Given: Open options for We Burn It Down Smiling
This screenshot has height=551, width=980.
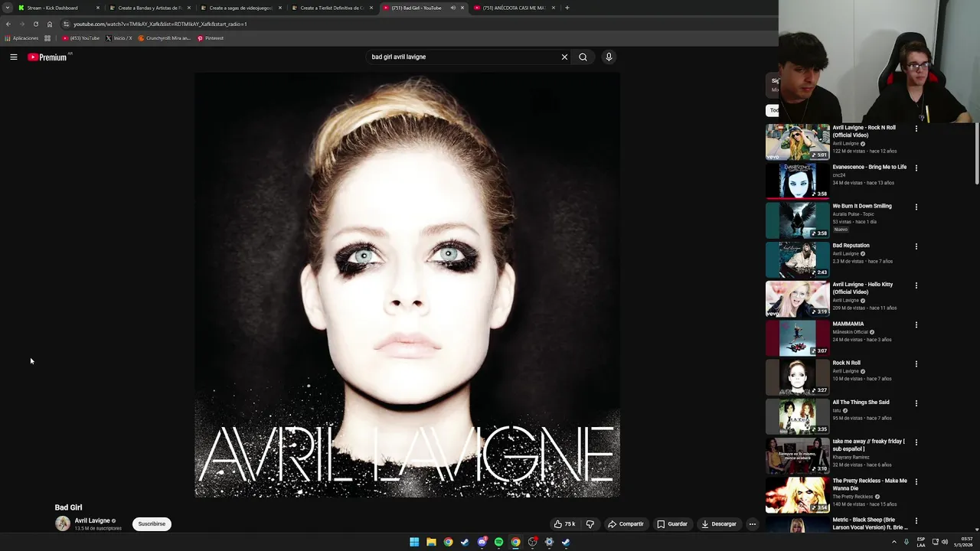Looking at the screenshot, I should tap(916, 207).
